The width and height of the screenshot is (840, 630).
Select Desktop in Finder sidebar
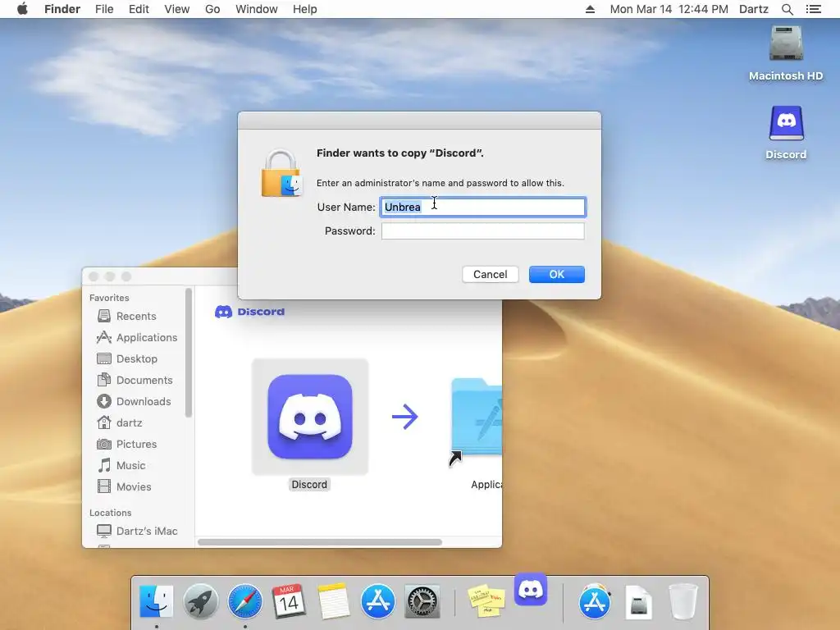tap(136, 359)
